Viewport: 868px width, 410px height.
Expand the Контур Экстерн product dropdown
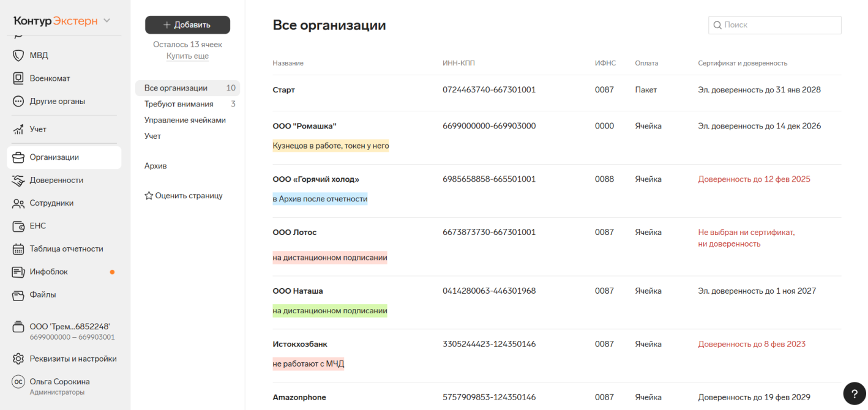107,21
